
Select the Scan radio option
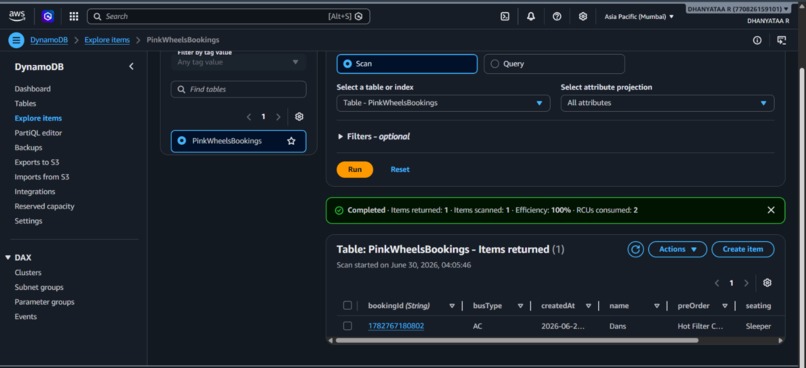(x=347, y=64)
